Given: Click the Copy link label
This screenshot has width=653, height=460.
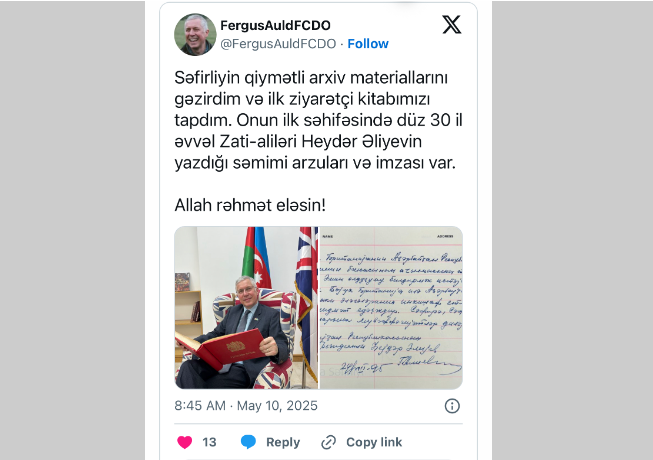Looking at the screenshot, I should point(374,442).
